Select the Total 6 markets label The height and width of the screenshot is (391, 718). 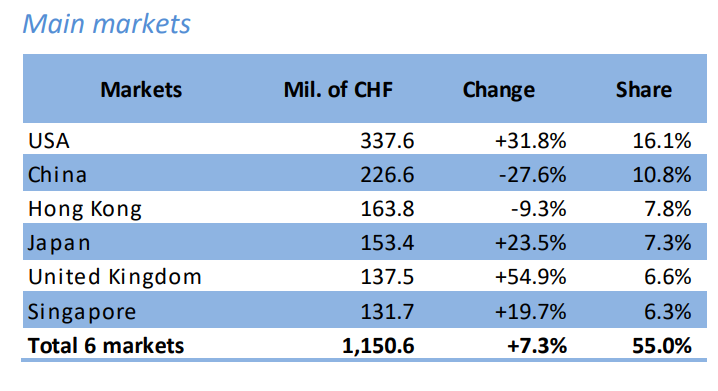106,346
